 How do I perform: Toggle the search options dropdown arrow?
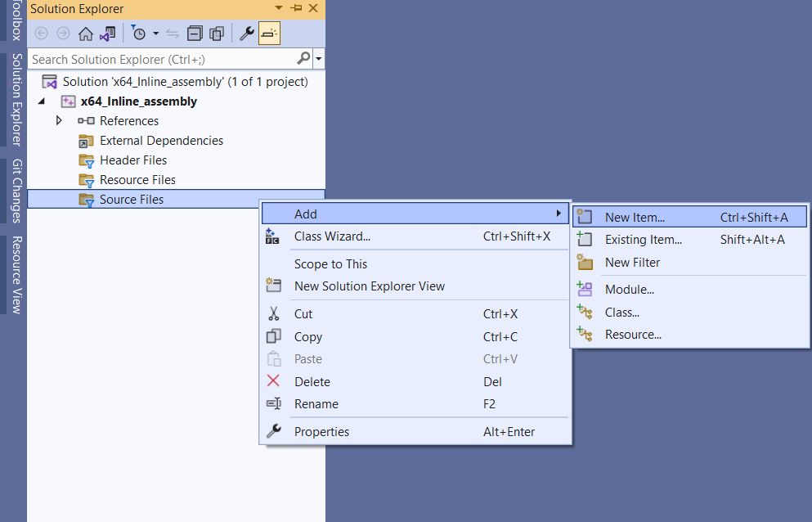point(317,59)
